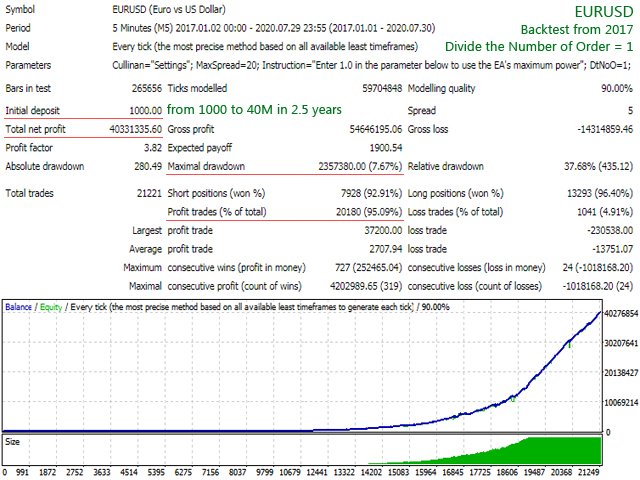This screenshot has height=480, width=640.
Task: Click the consecutive loss value -1018168.20 (24)
Action: click(x=598, y=286)
